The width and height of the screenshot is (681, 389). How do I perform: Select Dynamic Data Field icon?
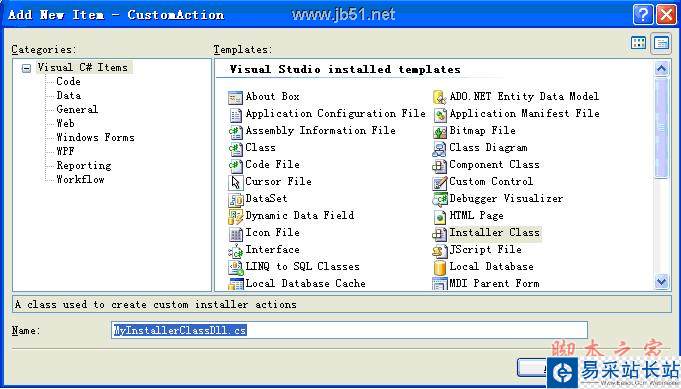click(235, 217)
